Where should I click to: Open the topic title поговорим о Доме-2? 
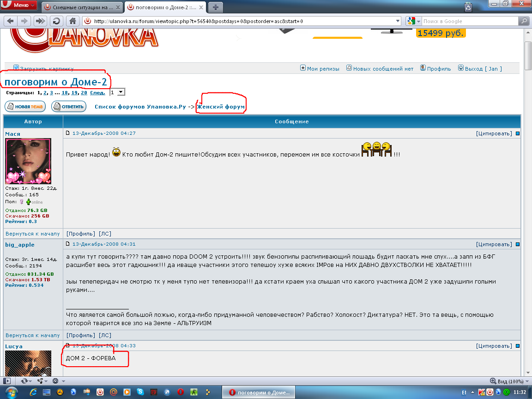coord(55,82)
